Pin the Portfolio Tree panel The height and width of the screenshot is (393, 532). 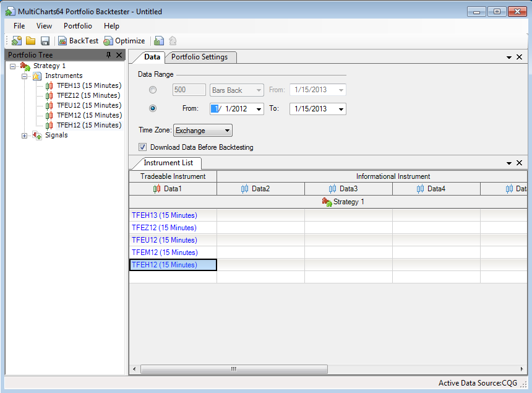(x=109, y=55)
